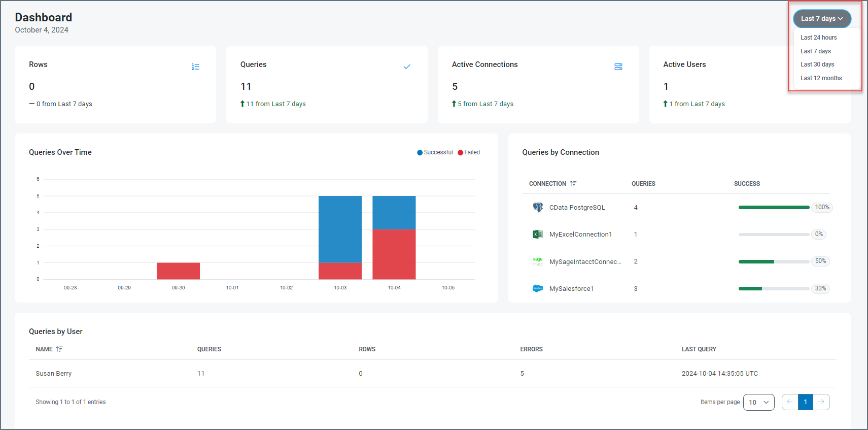Open the Items per page dropdown
Image resolution: width=868 pixels, height=430 pixels.
(x=758, y=402)
